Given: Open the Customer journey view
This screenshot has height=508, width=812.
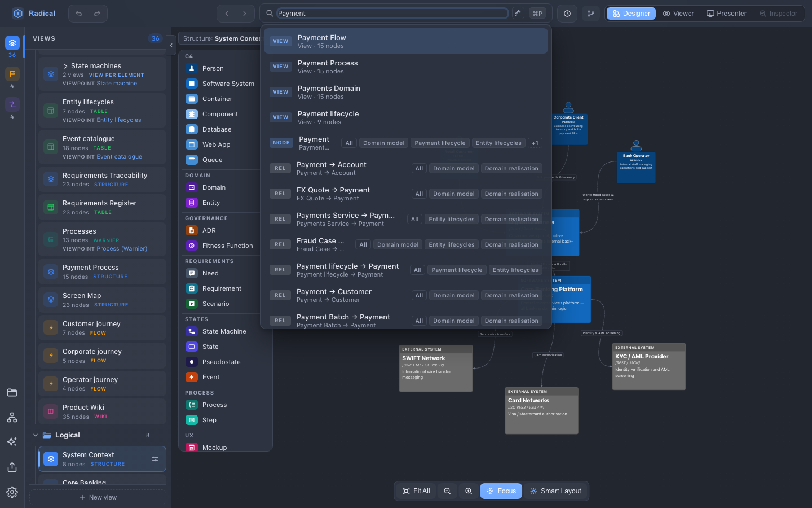Looking at the screenshot, I should pyautogui.click(x=103, y=327).
